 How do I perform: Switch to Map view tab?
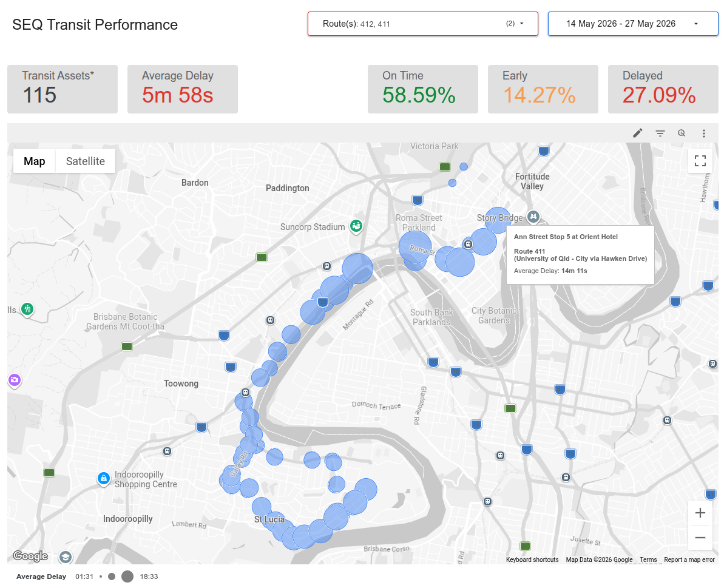(x=34, y=161)
